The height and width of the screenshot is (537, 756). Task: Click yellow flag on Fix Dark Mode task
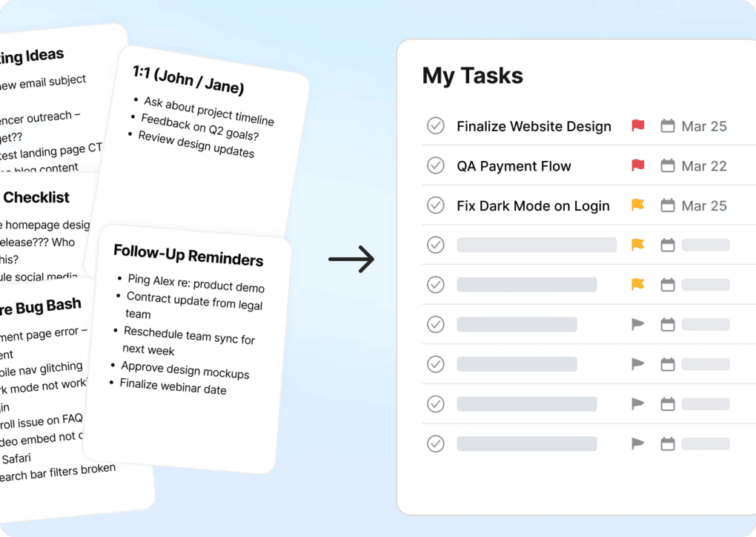click(637, 205)
